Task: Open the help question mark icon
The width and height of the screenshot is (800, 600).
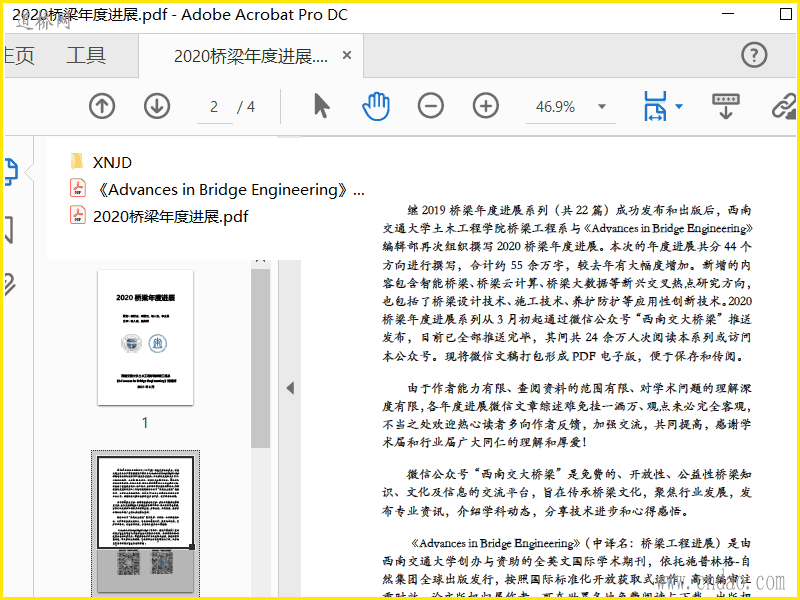Action: 754,55
